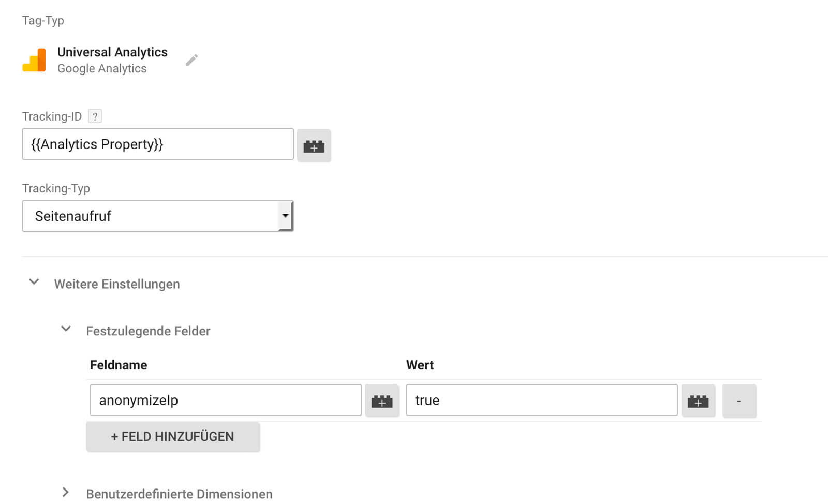Collapse the Weitere Einstellungen section
828x504 pixels.
pyautogui.click(x=34, y=282)
